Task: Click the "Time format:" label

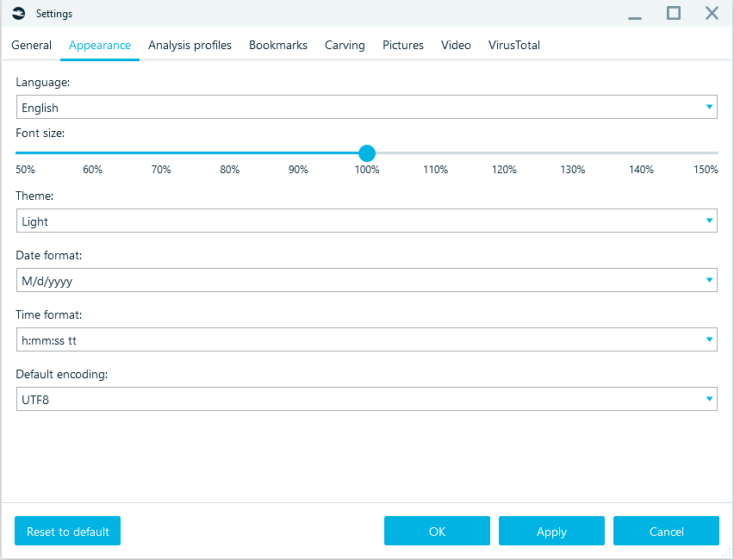Action: click(49, 314)
